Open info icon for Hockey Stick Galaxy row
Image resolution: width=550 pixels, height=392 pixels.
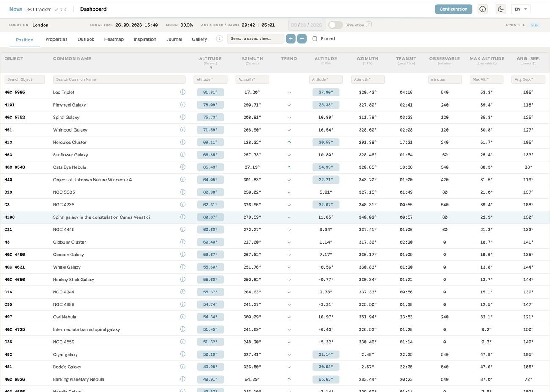pyautogui.click(x=183, y=279)
